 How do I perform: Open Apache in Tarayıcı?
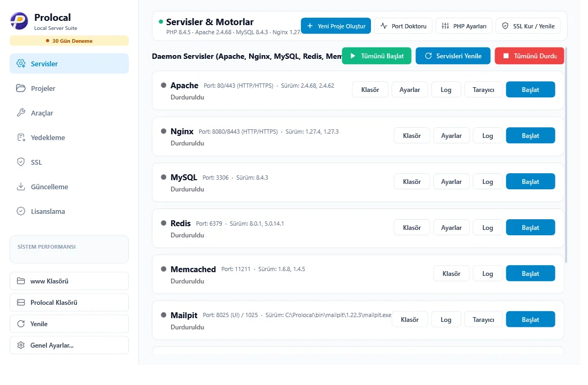coord(483,90)
